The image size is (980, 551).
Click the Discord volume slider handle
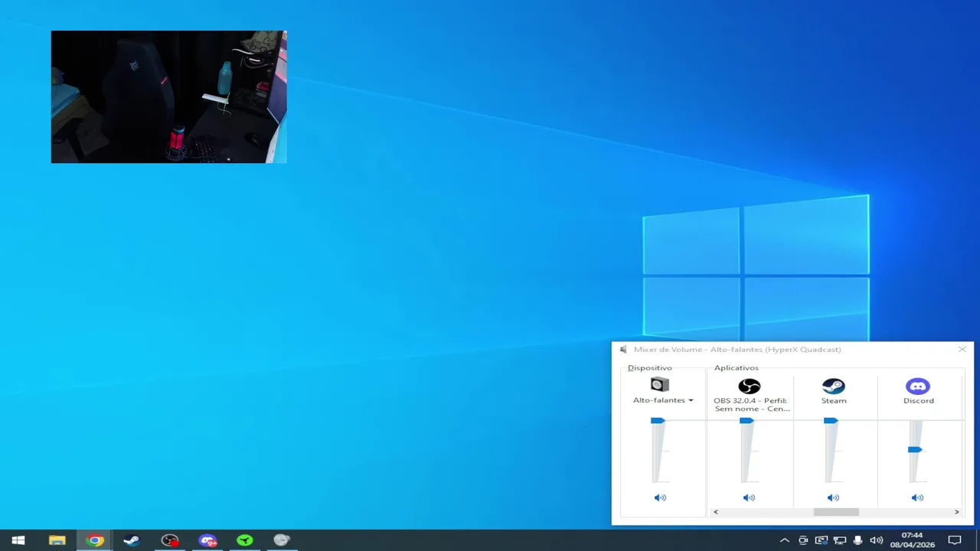coord(915,449)
